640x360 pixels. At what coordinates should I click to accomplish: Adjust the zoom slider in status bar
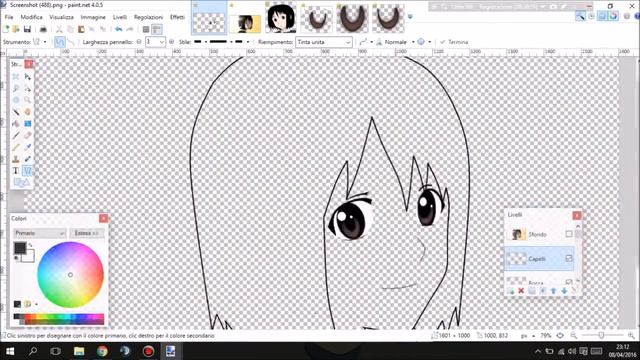(x=601, y=336)
